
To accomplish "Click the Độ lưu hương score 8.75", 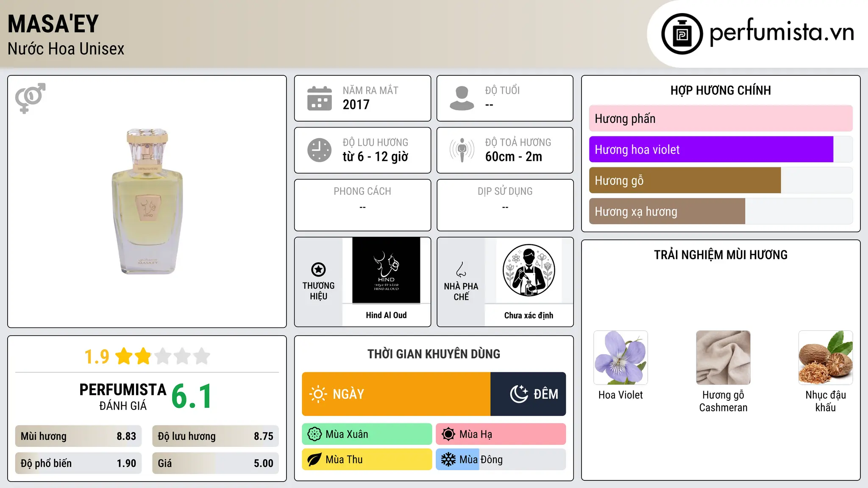I will (x=264, y=436).
